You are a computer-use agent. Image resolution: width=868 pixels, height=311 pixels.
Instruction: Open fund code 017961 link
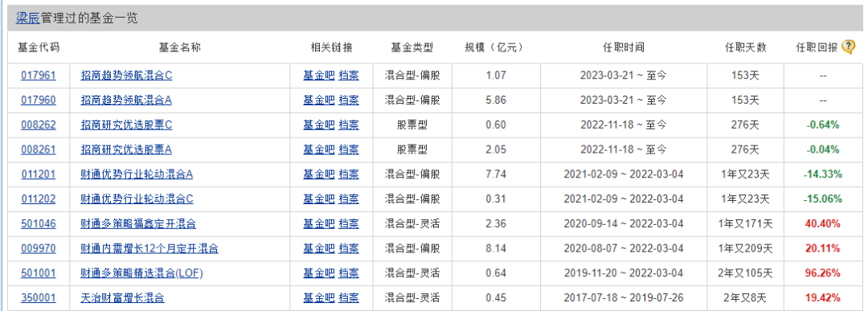click(39, 76)
